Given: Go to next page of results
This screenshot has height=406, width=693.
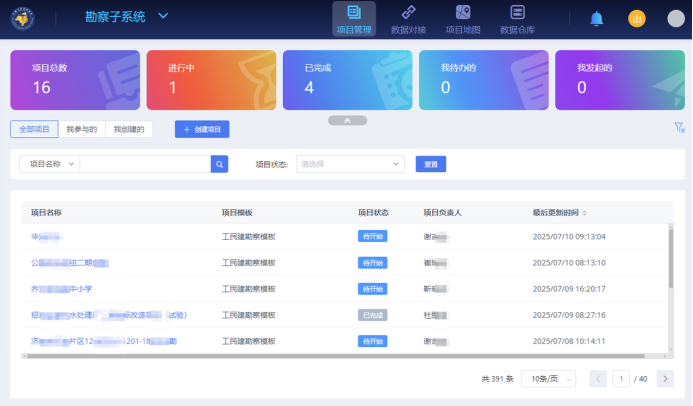Looking at the screenshot, I should tap(664, 379).
